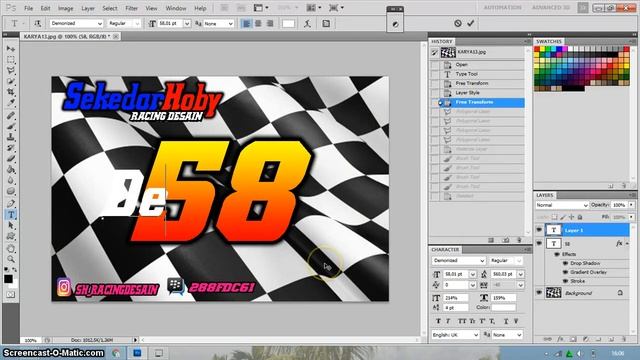
Task: Open anti-aliasing None dropdown in options bar
Action: coord(231,24)
